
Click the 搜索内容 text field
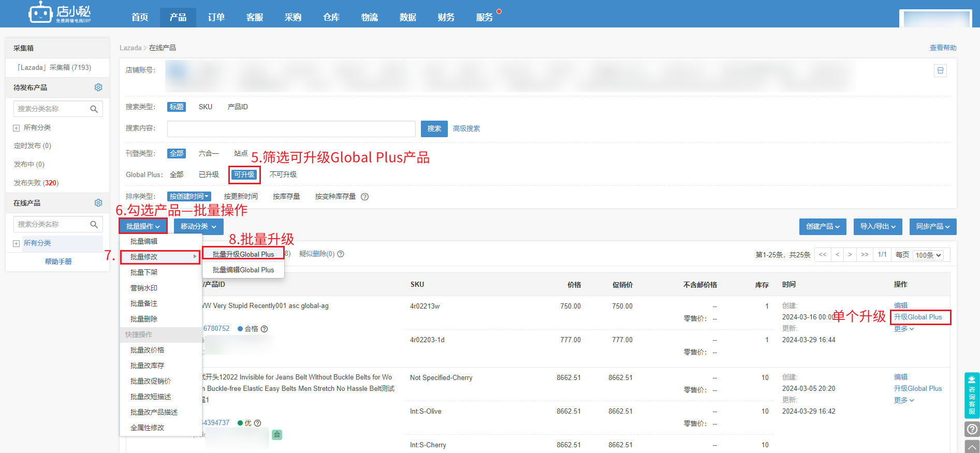[x=291, y=128]
